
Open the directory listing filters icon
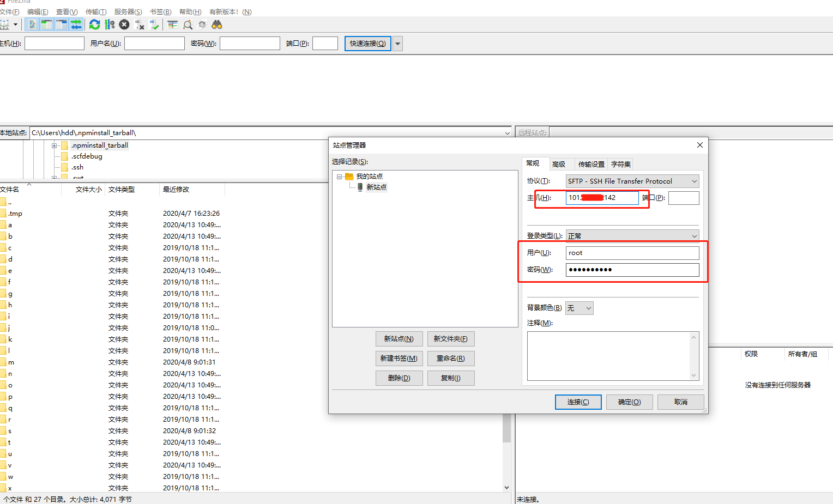[173, 25]
